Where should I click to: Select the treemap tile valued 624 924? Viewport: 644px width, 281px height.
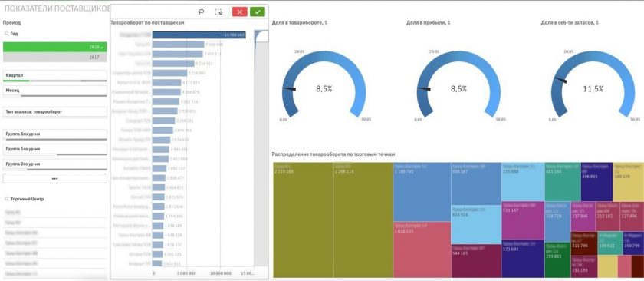tap(476, 225)
